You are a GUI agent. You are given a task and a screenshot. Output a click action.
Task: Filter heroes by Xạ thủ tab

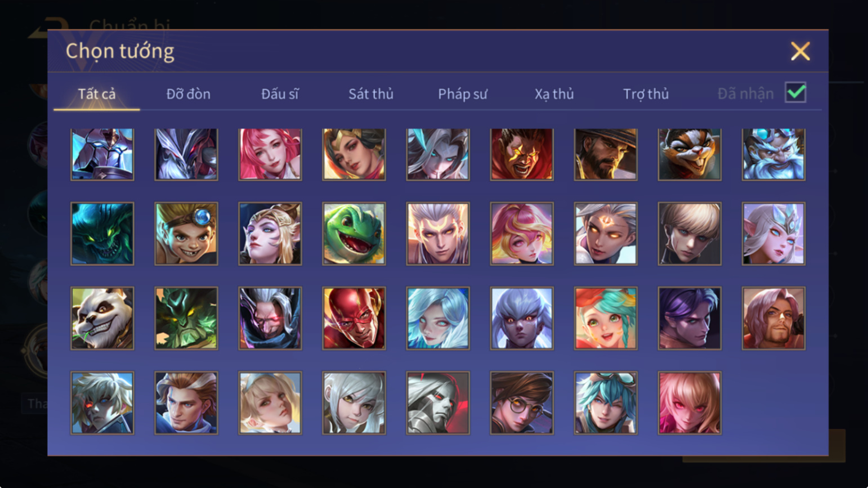[x=554, y=94]
